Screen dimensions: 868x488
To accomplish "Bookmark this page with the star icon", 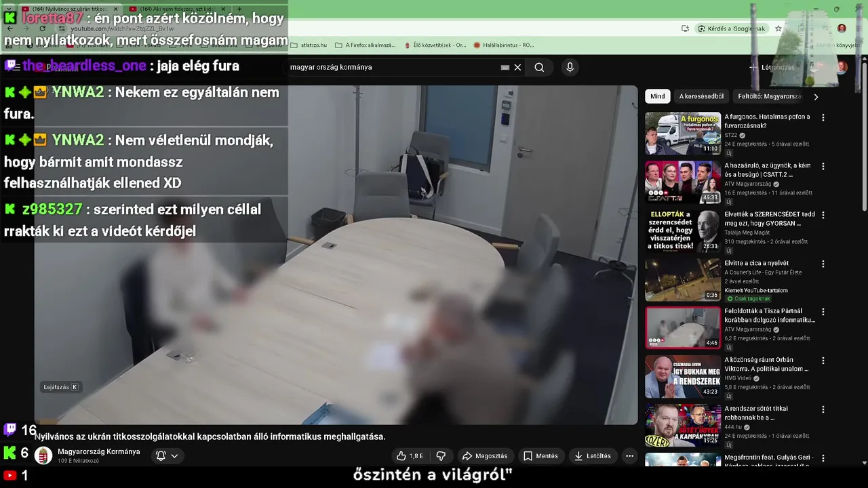I will coord(778,28).
